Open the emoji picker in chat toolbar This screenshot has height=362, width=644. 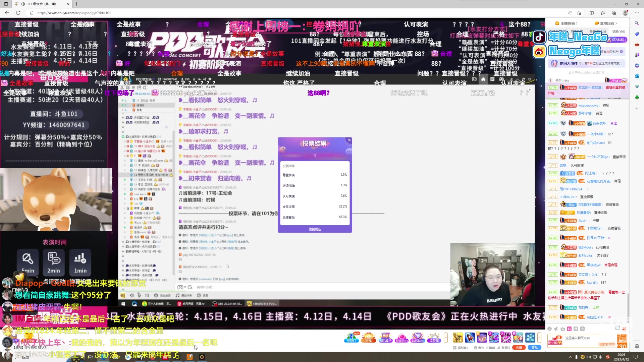tap(549, 329)
